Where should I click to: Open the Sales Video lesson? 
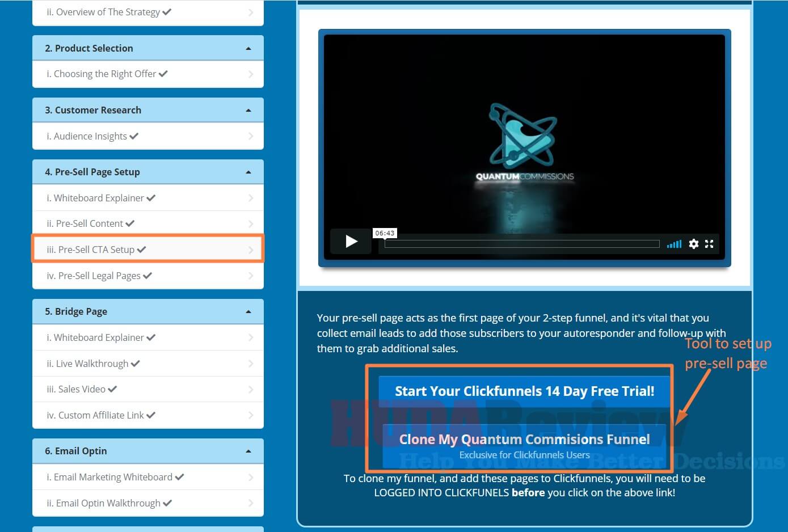tap(148, 389)
